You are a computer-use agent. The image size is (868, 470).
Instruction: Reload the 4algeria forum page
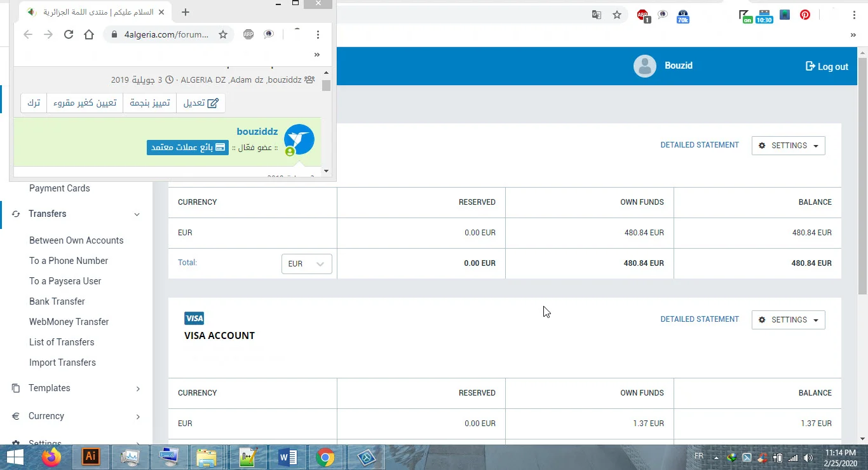(69, 34)
